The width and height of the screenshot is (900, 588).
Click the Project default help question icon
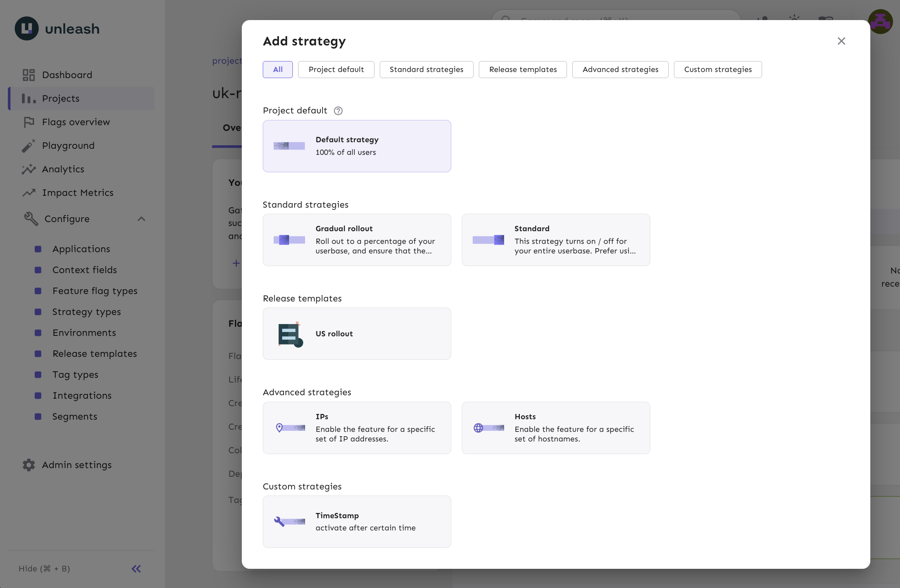tap(338, 111)
